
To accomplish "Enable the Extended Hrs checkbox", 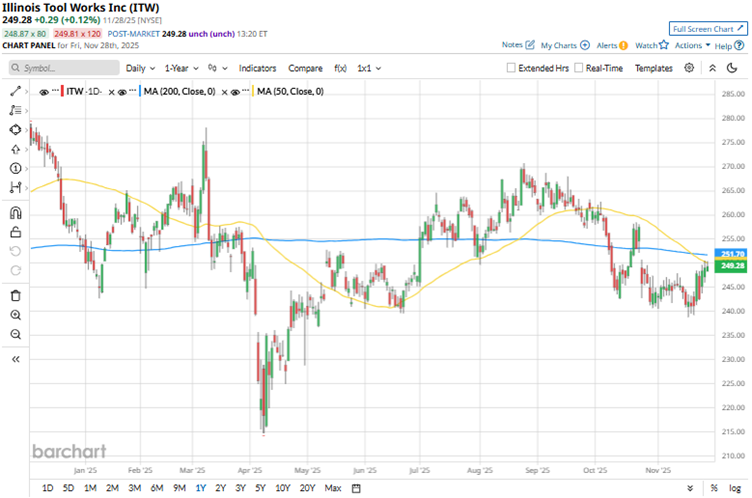I will point(512,68).
